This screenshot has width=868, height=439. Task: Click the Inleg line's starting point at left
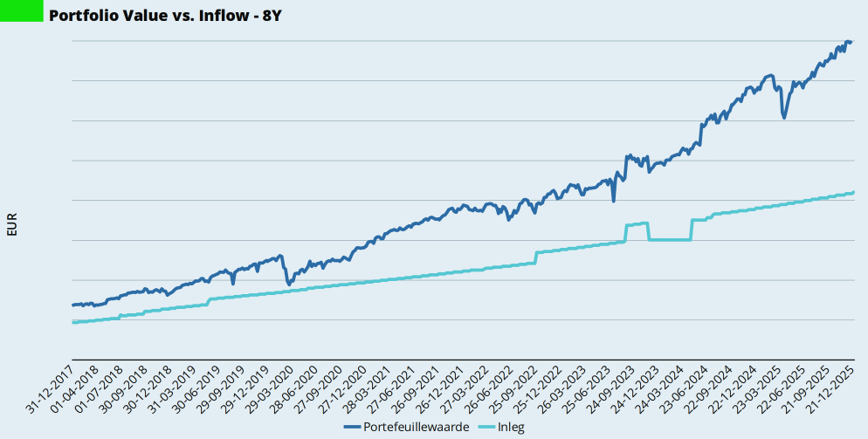coord(73,323)
